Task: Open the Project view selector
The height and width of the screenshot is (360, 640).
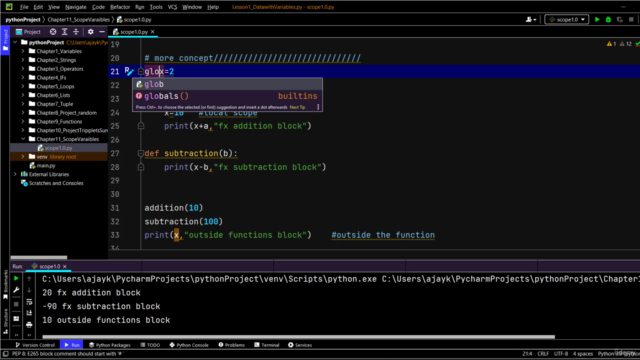Action: (28, 31)
